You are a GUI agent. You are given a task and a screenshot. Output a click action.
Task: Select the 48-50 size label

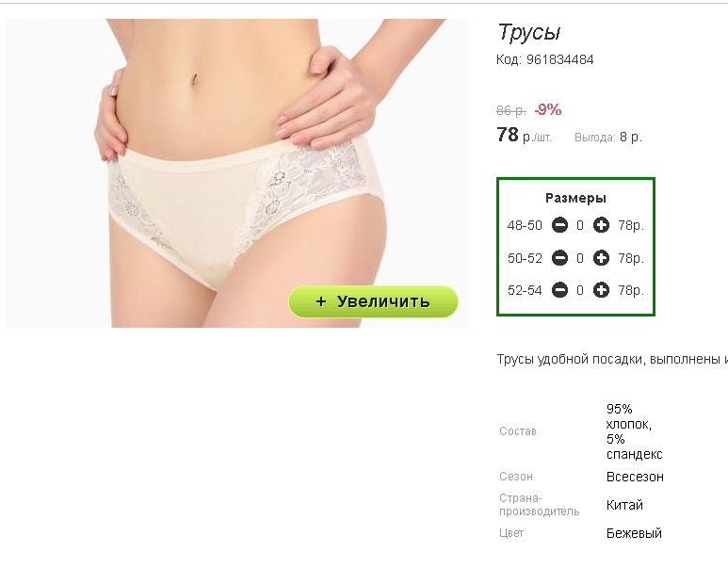tap(525, 226)
